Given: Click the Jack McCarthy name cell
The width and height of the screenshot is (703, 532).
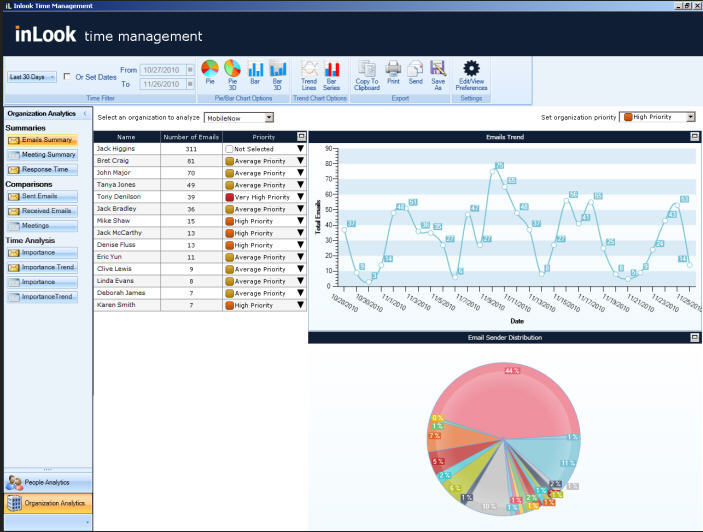Looking at the screenshot, I should click(x=127, y=233).
